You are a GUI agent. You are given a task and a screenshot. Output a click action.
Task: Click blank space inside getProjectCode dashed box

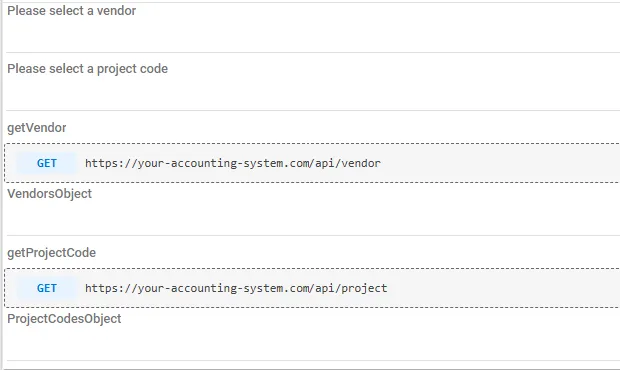[502, 288]
